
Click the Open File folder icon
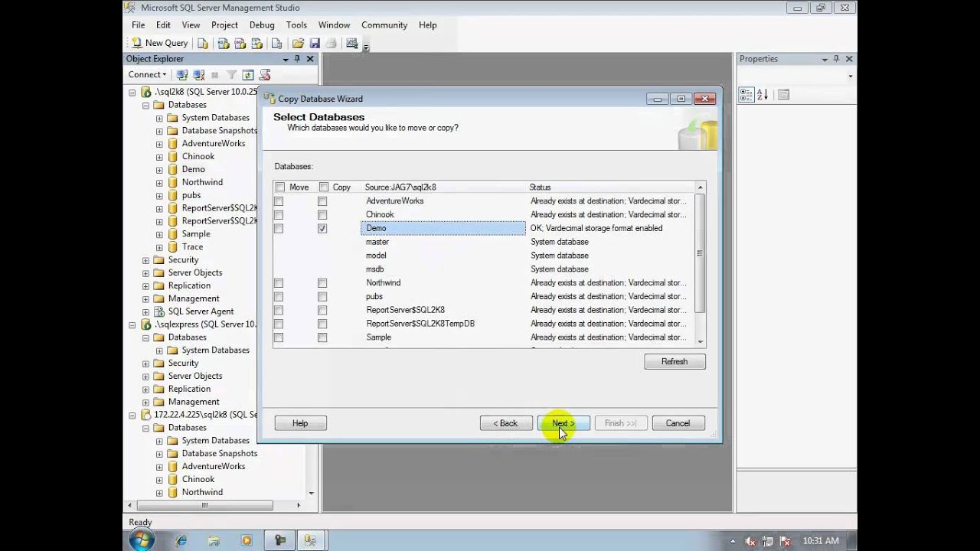[298, 44]
